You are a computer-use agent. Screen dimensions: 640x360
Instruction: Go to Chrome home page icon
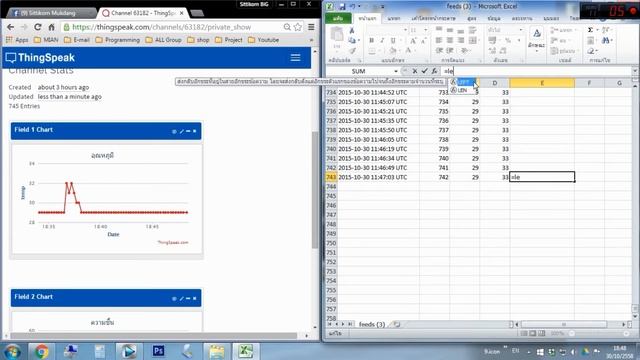tap(51, 27)
